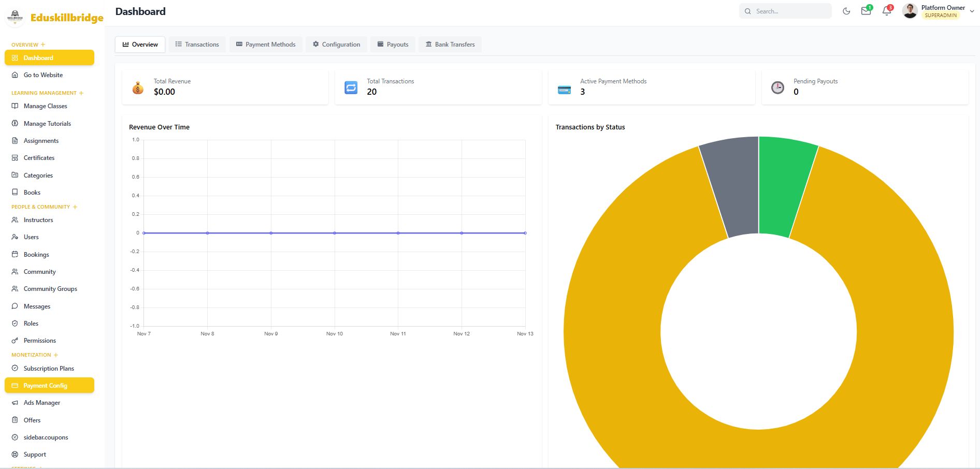Open the mail inbox icon

pyautogui.click(x=866, y=11)
